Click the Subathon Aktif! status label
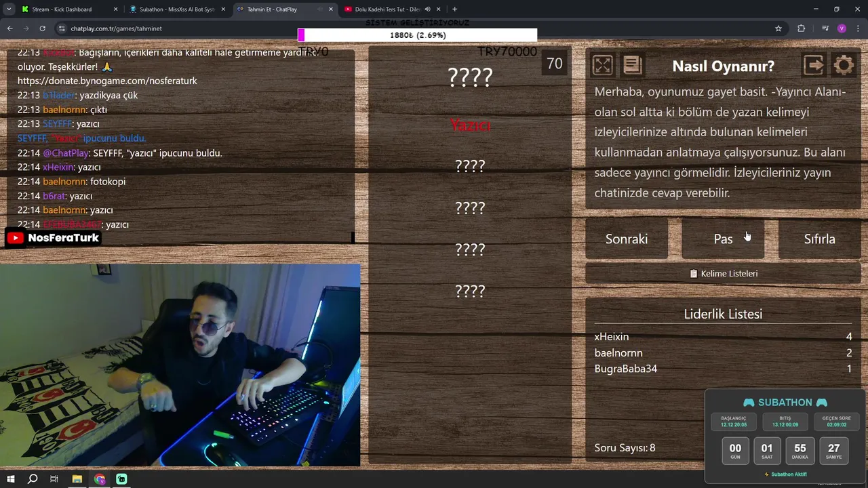The image size is (868, 488). [785, 474]
